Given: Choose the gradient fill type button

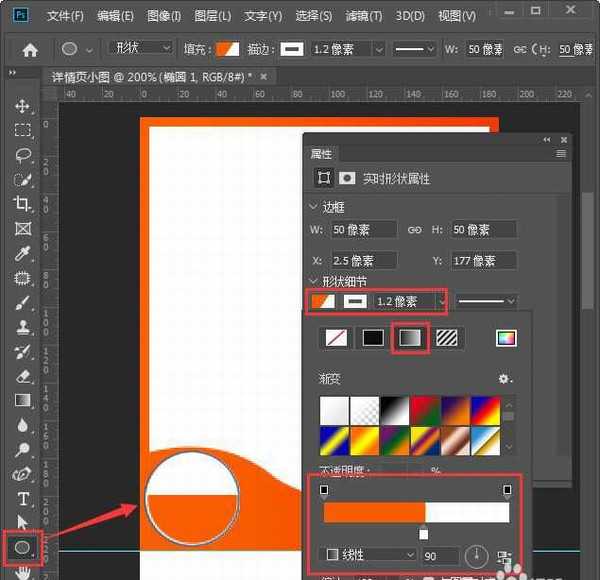Looking at the screenshot, I should [410, 338].
